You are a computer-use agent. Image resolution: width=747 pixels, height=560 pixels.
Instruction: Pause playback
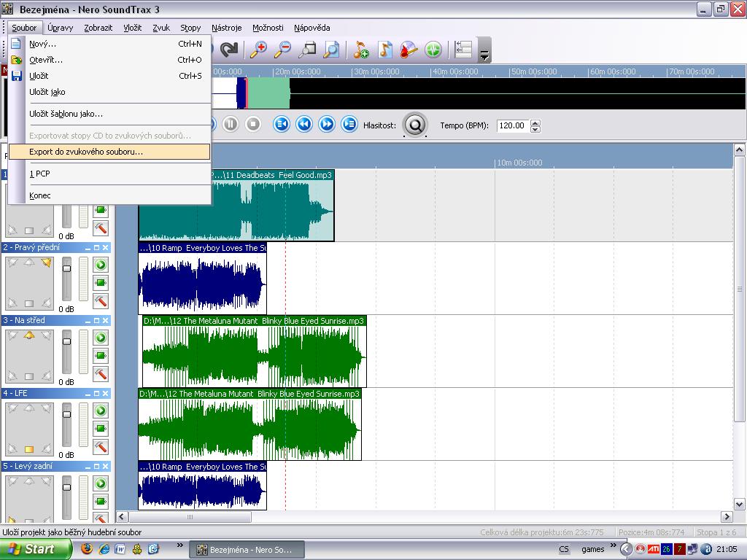[x=231, y=125]
